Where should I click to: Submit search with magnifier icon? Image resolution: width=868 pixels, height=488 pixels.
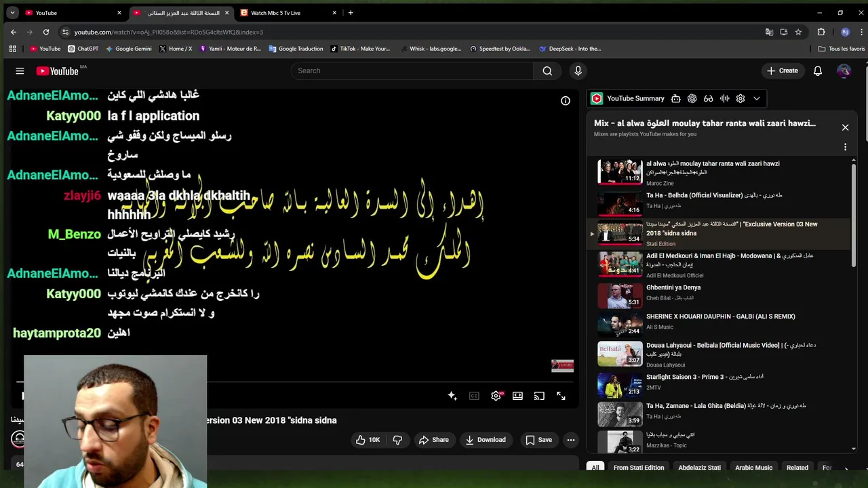click(x=547, y=70)
